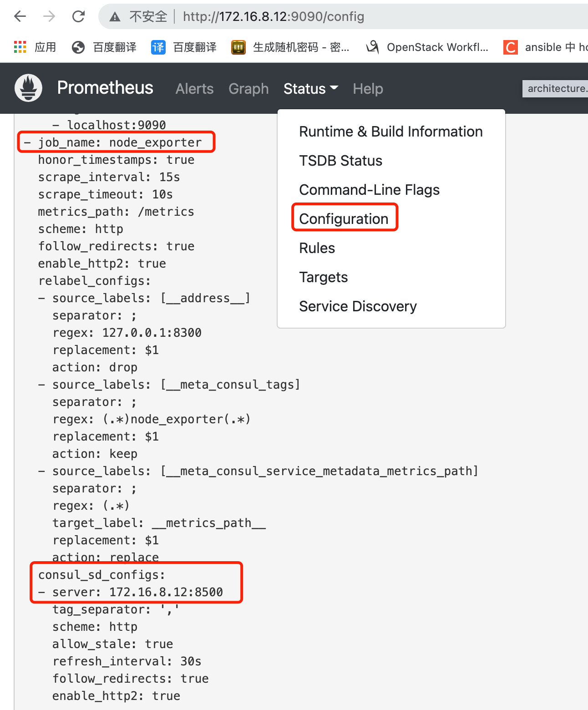588x710 pixels.
Task: Click the architecture label in navbar
Action: tap(555, 88)
